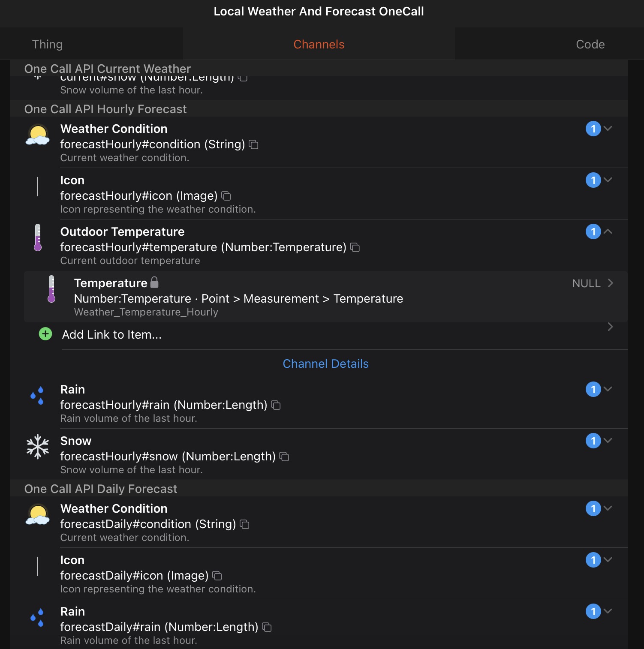The height and width of the screenshot is (649, 644).
Task: Collapse the Outdoor Temperature channel
Action: [608, 231]
